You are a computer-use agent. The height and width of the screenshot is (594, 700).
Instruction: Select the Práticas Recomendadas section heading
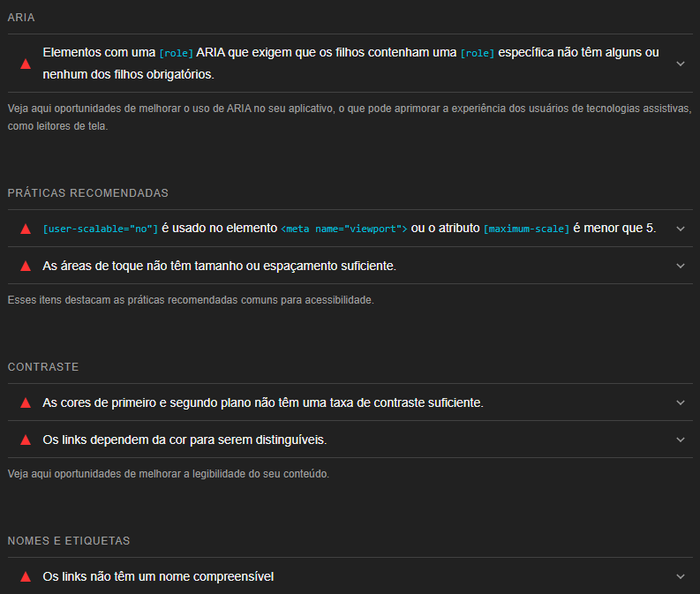[x=87, y=193]
